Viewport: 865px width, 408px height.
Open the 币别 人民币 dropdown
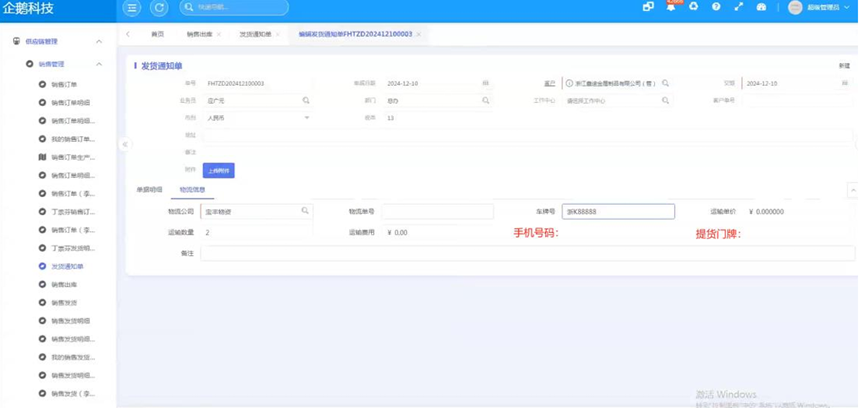tap(258, 118)
